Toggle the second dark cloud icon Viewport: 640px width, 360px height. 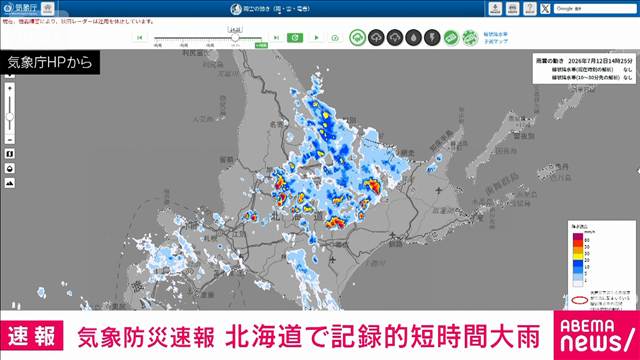pyautogui.click(x=395, y=38)
